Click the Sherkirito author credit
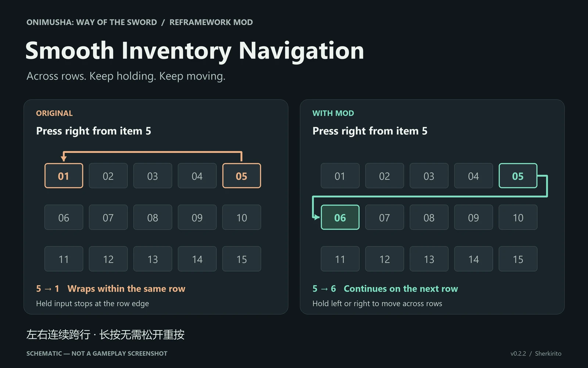The image size is (588, 368). [548, 353]
